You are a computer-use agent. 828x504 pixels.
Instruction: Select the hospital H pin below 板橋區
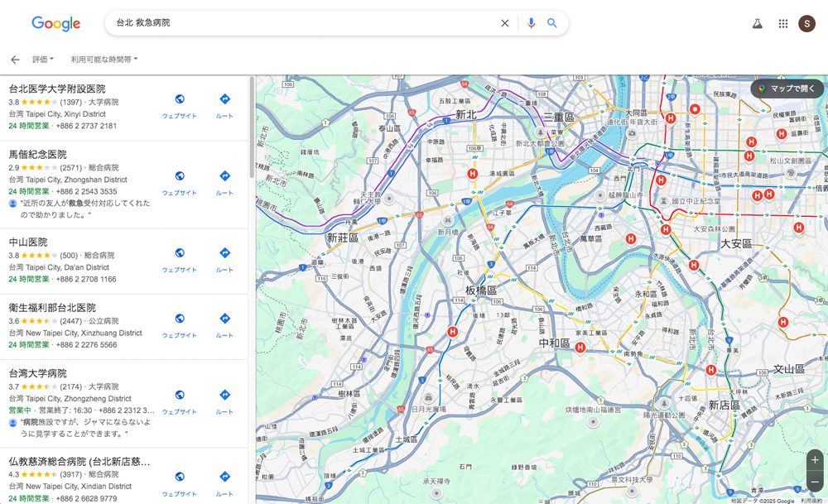point(453,332)
